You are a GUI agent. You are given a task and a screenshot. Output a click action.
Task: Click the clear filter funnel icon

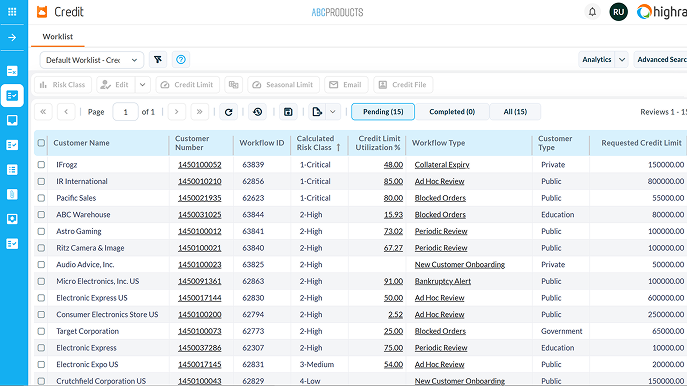(158, 60)
